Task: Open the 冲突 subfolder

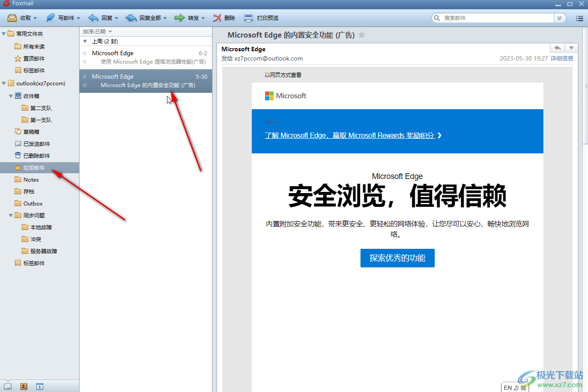Action: point(36,239)
